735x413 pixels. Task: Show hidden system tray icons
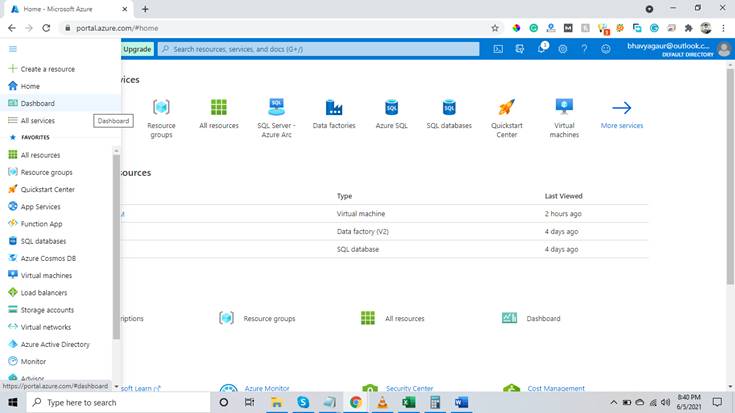pos(613,402)
